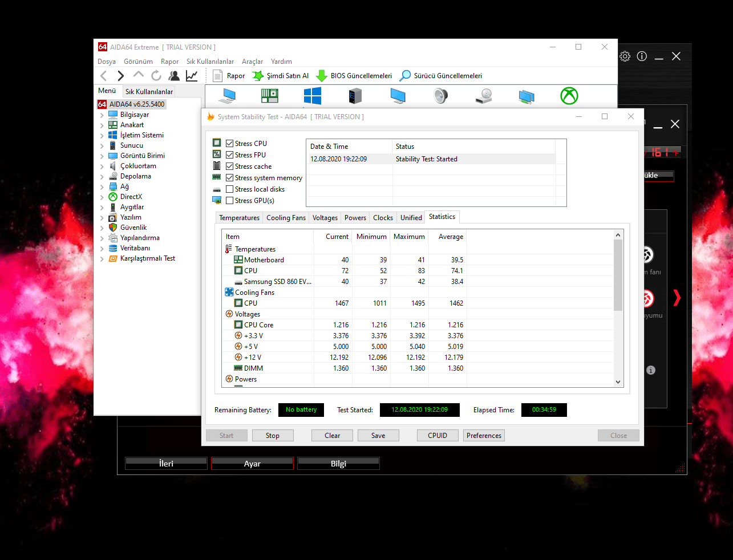Image resolution: width=733 pixels, height=560 pixels.
Task: Click the statistics vertical scrollbar thumb
Action: 618,275
